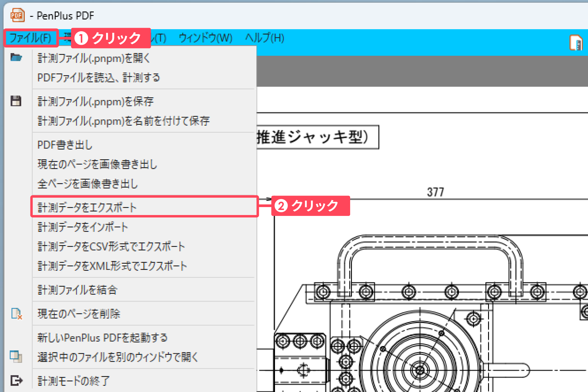Viewport: 588px width, 392px height.
Task: Click 計測データをエクスポート
Action: pyautogui.click(x=144, y=207)
